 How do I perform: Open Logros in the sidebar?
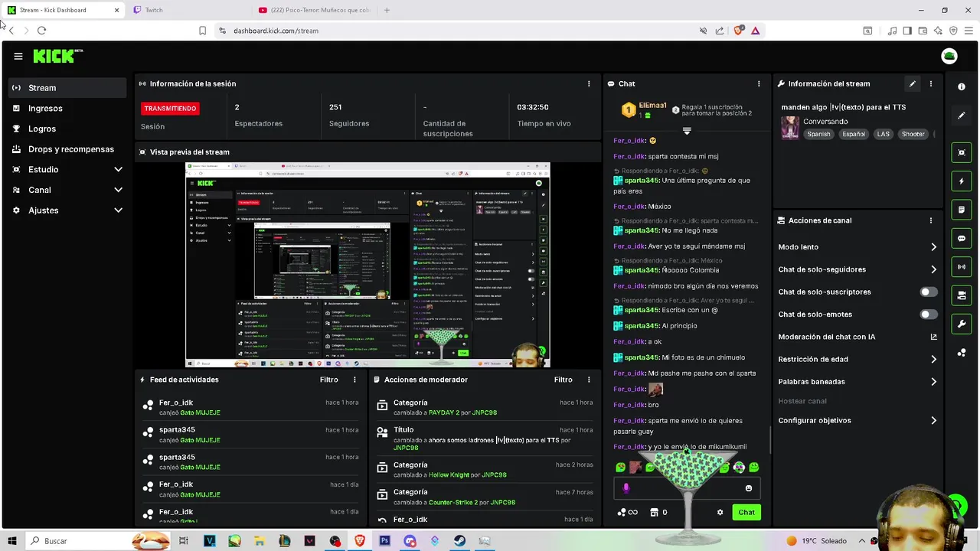67,129
